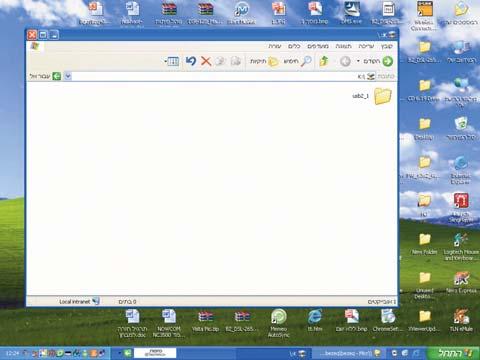Select the Logitech Mouse and Keyboard shortcut

(461, 247)
